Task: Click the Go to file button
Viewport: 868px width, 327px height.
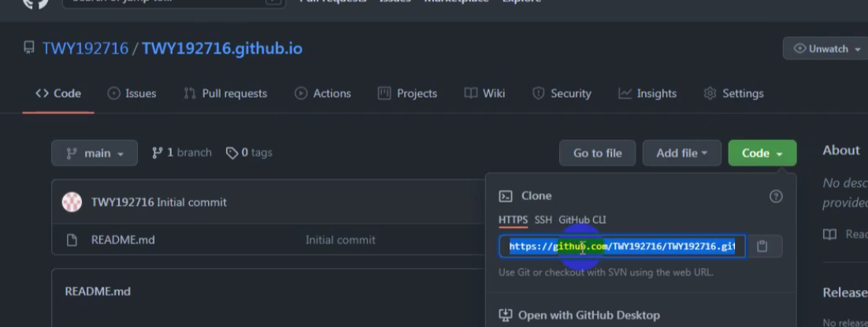Action: (x=597, y=153)
